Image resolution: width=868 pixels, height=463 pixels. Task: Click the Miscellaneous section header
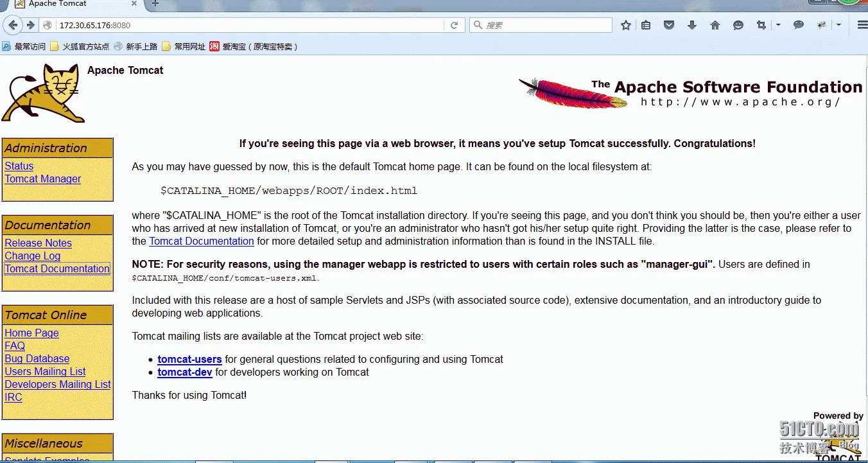click(58, 443)
